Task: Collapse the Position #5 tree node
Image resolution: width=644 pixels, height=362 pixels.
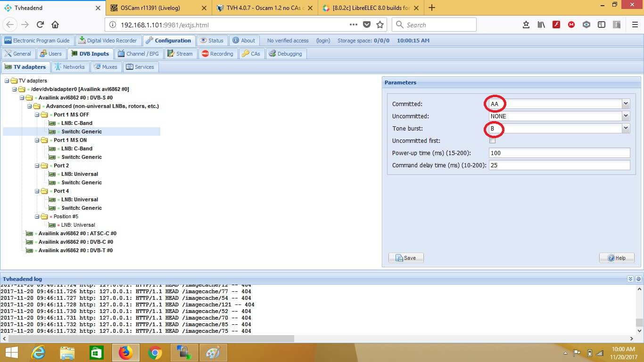Action: 37,216
